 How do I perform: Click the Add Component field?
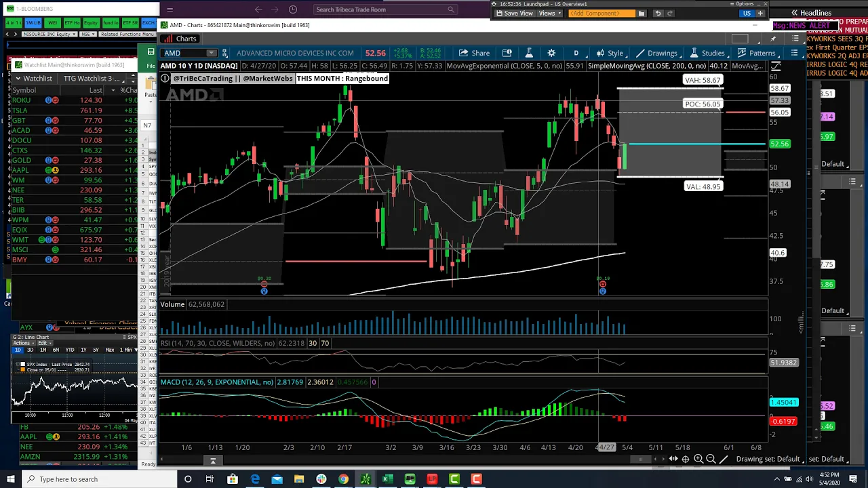pyautogui.click(x=601, y=14)
